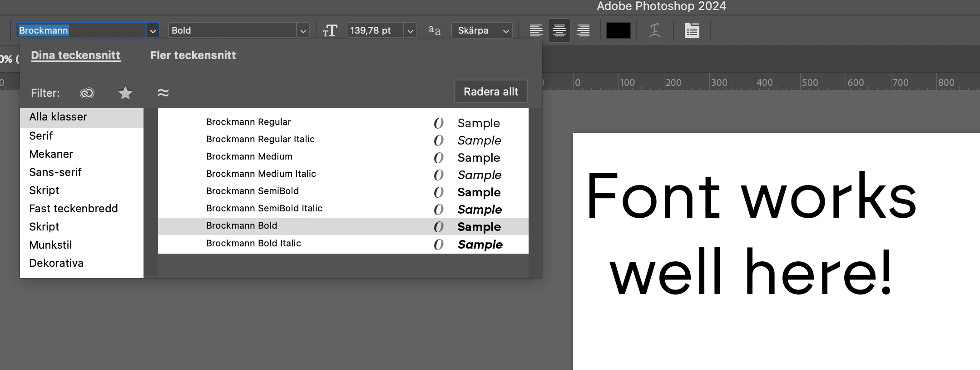The height and width of the screenshot is (370, 980).
Task: Switch to Dina teckensnitt tab
Action: [x=75, y=55]
